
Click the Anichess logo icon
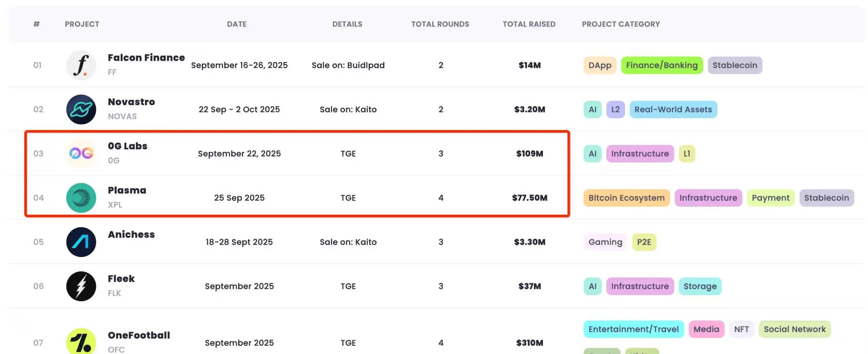click(x=81, y=242)
